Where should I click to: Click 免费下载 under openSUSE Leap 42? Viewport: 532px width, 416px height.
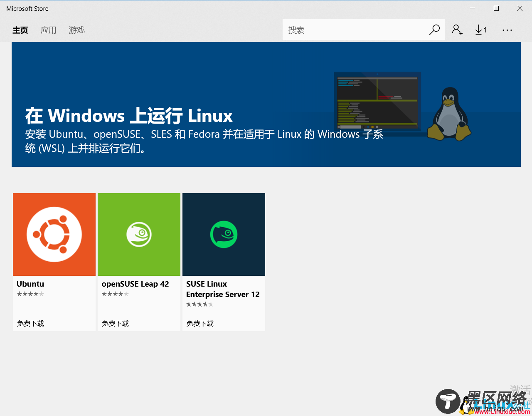pyautogui.click(x=115, y=323)
